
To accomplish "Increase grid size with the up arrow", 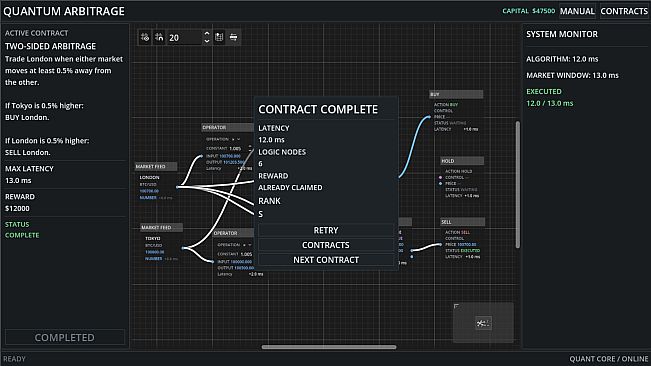I will coord(207,34).
